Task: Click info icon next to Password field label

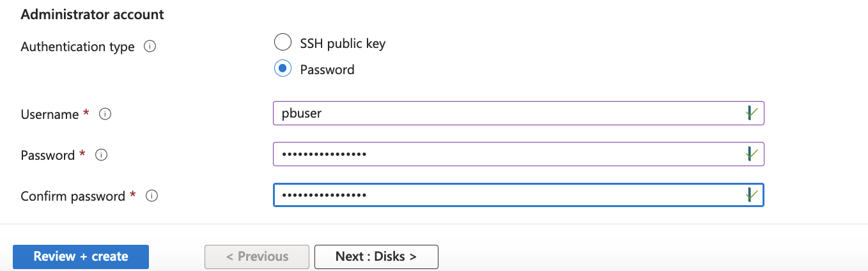Action: [x=102, y=155]
